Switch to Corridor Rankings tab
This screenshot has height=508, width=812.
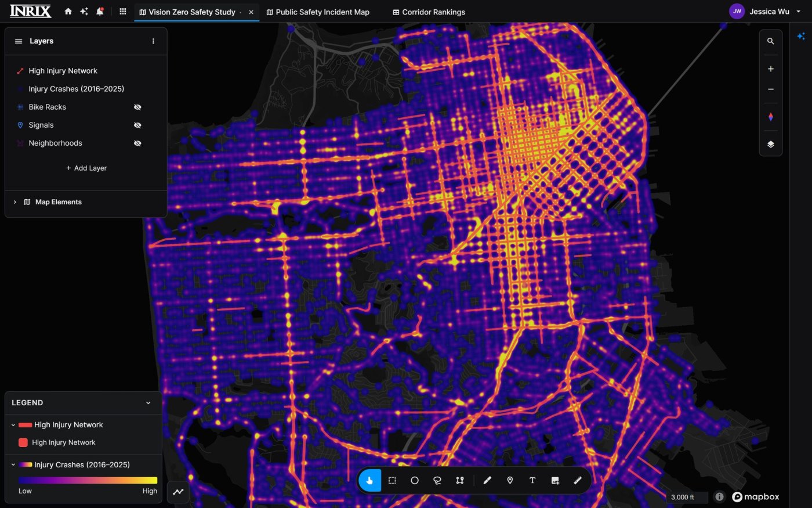point(429,12)
